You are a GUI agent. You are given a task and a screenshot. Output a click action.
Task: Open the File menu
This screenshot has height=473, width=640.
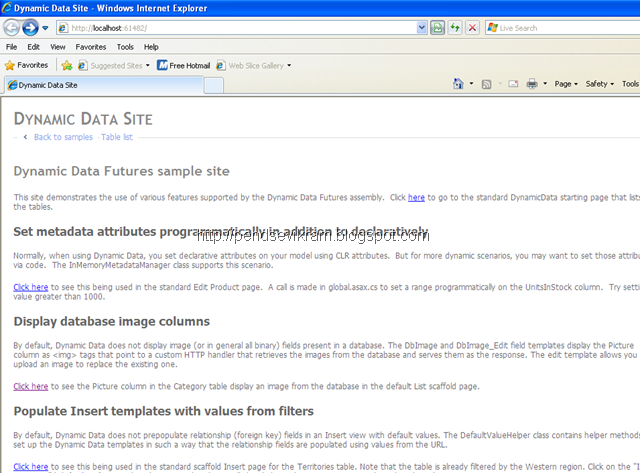(11, 47)
